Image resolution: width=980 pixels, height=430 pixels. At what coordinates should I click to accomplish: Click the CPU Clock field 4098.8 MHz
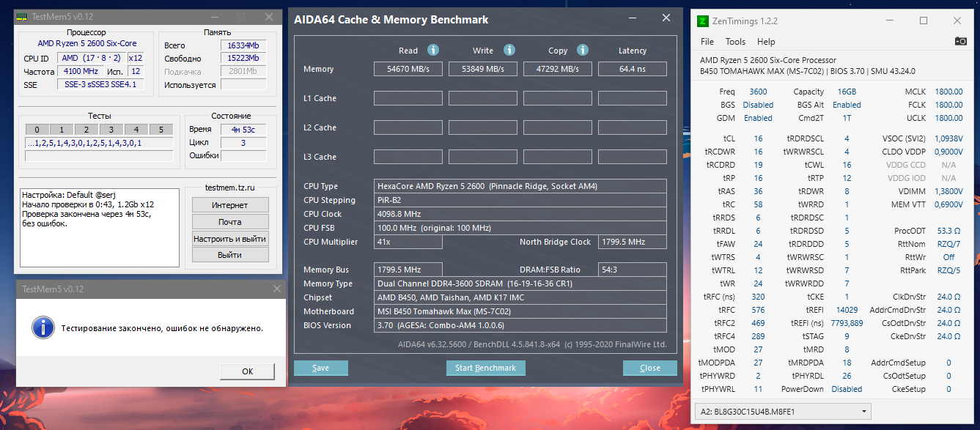(520, 214)
